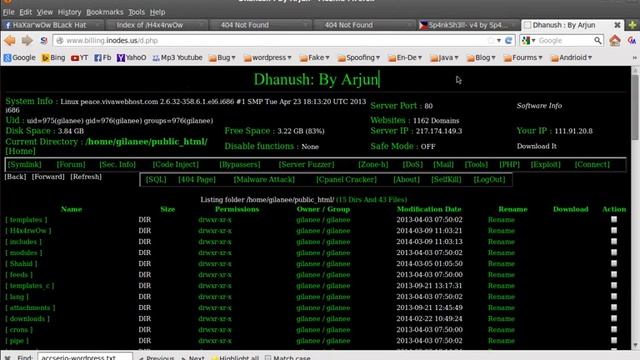The height and width of the screenshot is (360, 640).
Task: Tick the checkbox for templates_c folder
Action: coord(614,285)
